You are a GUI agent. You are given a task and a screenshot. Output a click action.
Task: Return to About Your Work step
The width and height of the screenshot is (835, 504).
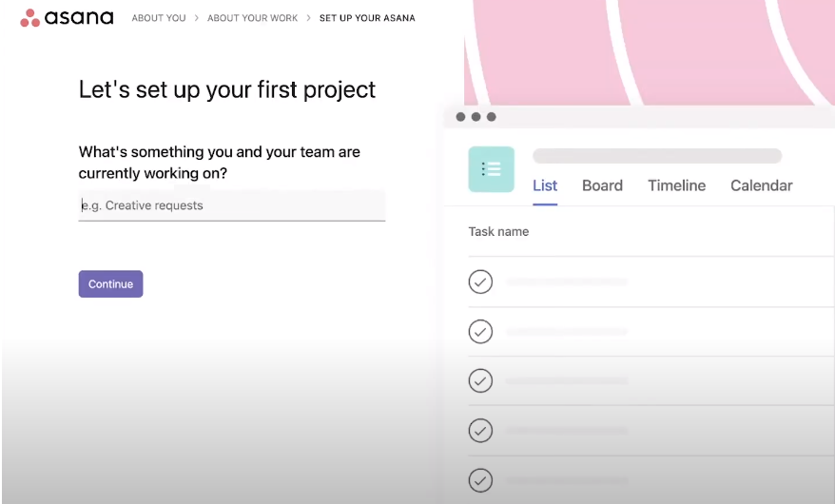tap(252, 18)
